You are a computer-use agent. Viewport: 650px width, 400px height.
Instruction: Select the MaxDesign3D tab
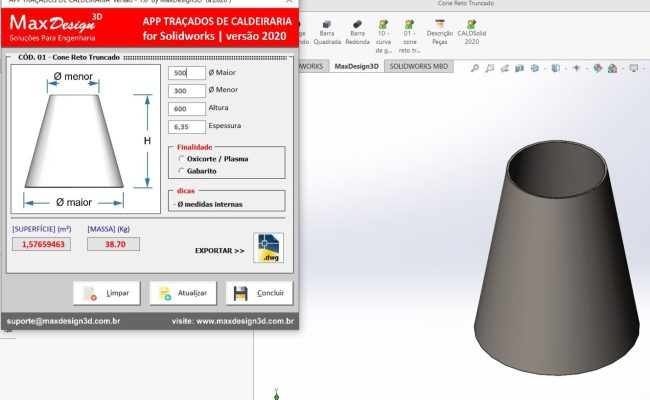(356, 66)
